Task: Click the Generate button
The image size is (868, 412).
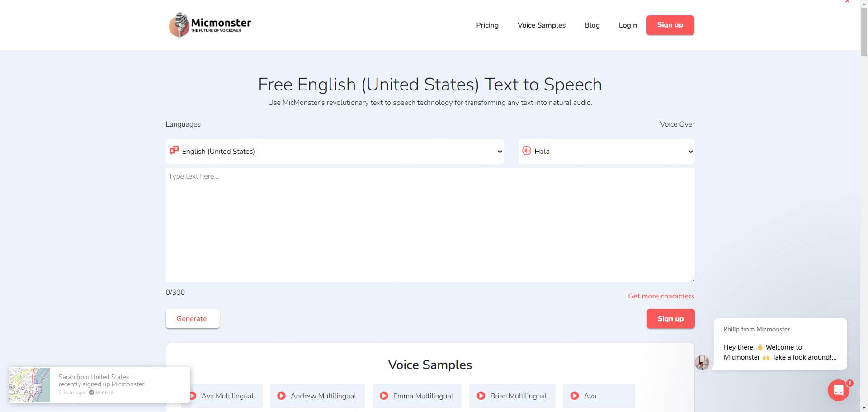Action: (x=193, y=319)
